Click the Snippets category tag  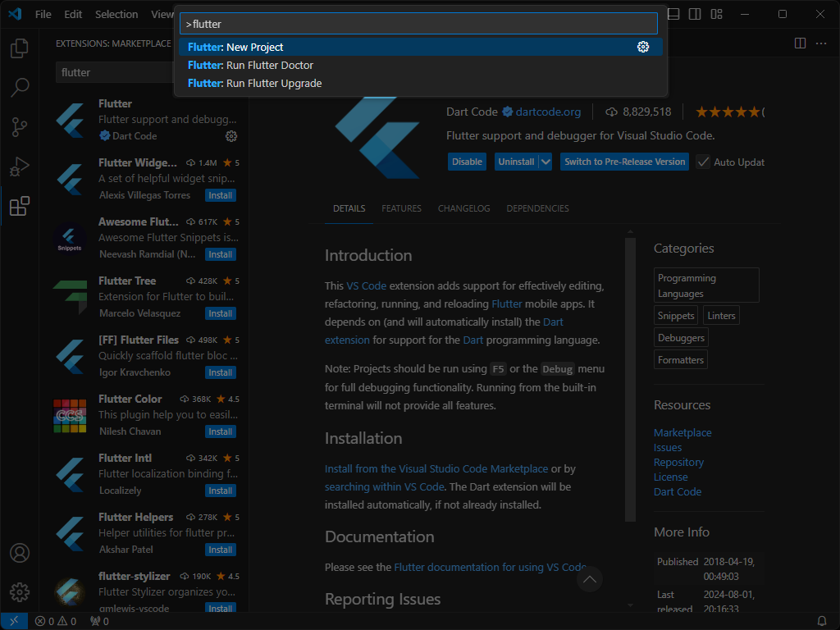coord(676,316)
